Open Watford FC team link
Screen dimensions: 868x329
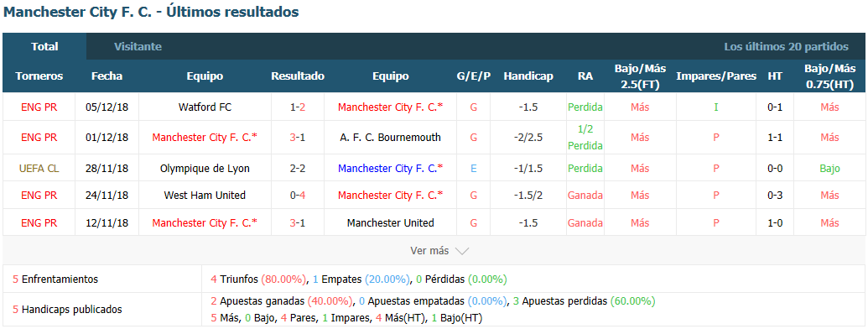pos(205,107)
